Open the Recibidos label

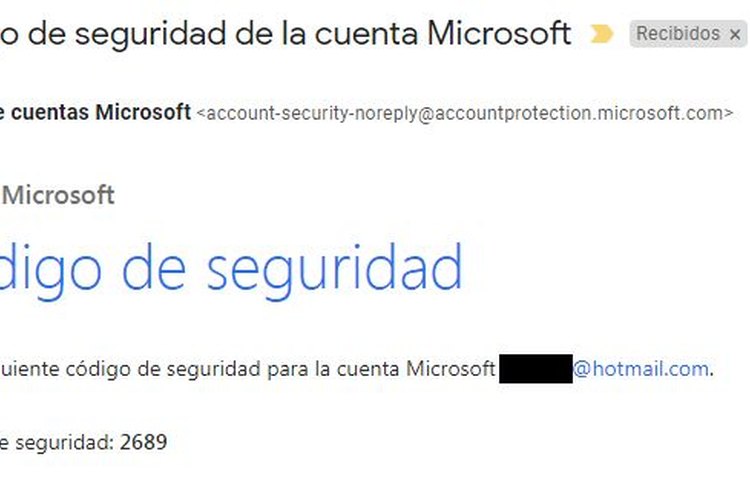point(677,33)
